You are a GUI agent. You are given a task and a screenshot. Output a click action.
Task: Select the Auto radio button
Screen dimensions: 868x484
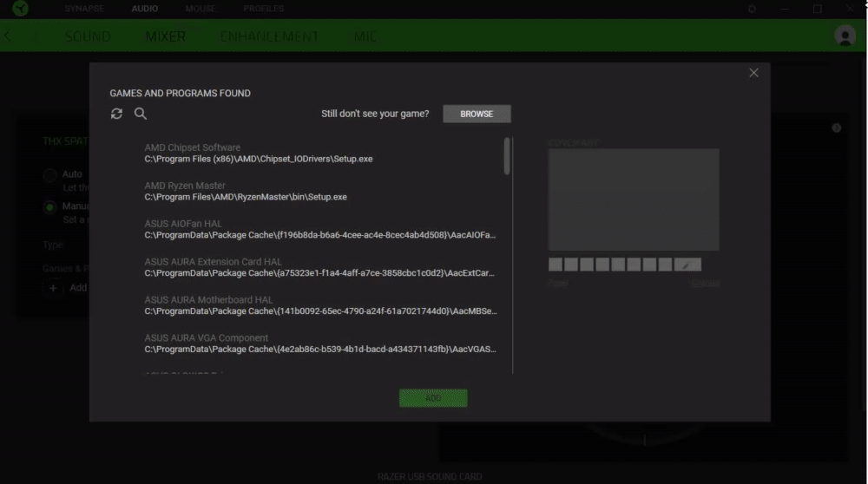point(49,175)
